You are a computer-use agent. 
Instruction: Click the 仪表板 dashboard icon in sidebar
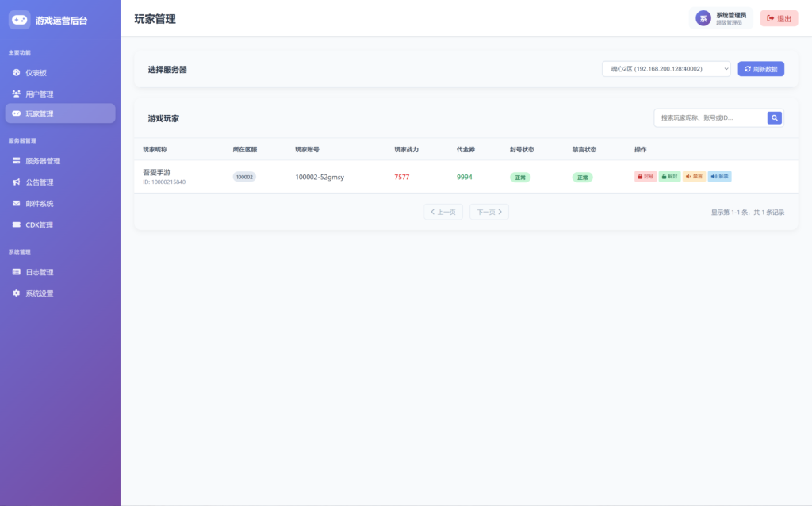(17, 73)
